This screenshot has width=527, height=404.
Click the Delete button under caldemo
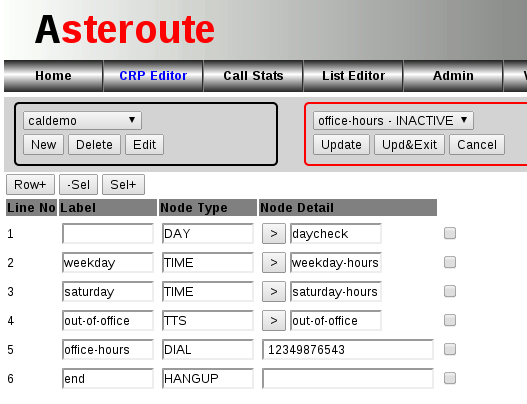[x=94, y=145]
